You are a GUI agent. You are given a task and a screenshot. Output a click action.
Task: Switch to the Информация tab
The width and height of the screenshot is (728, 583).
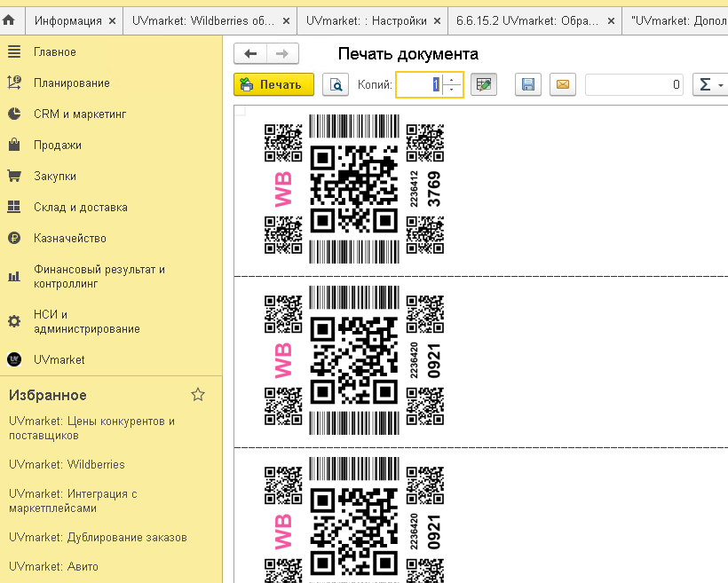67,21
